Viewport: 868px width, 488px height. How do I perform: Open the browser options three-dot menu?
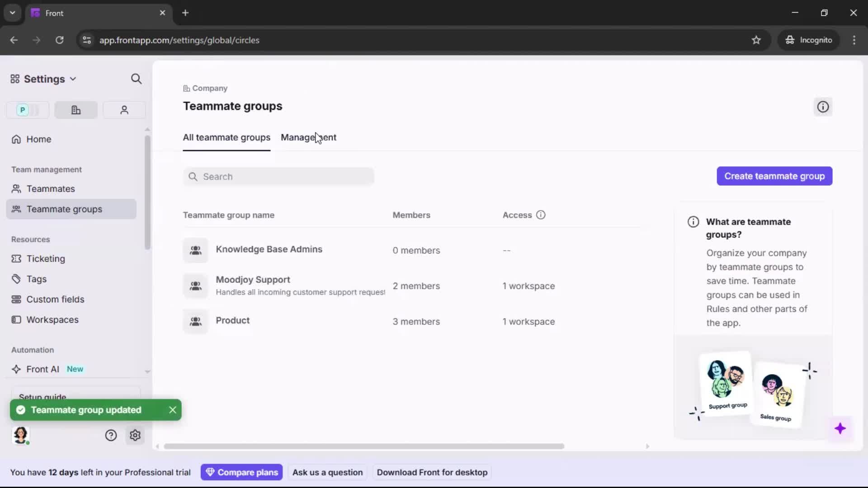[854, 40]
